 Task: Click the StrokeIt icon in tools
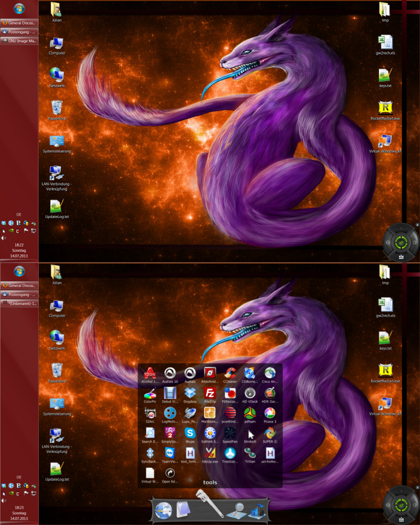(x=249, y=434)
